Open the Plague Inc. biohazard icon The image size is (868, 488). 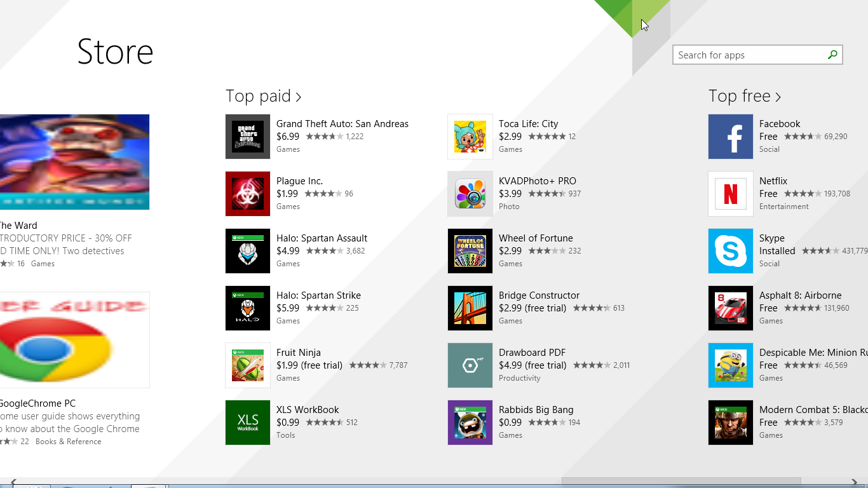pos(248,194)
